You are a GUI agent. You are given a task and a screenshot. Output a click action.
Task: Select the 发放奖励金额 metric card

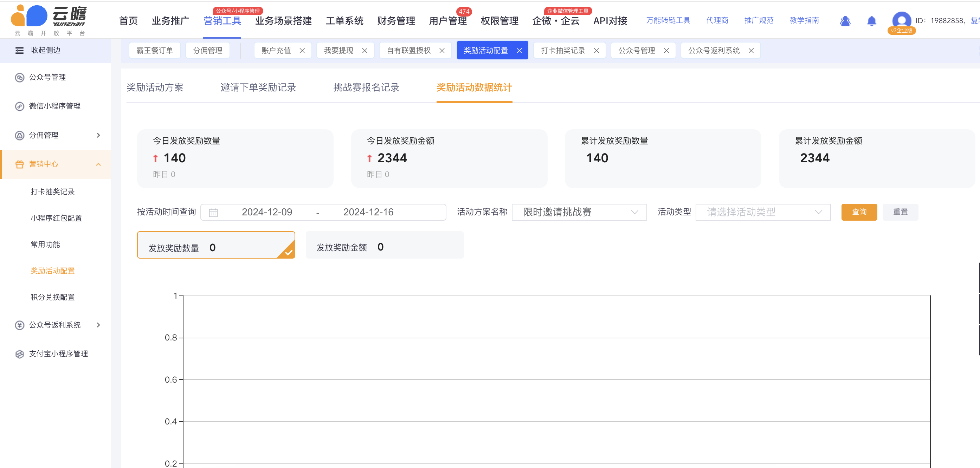(384, 245)
